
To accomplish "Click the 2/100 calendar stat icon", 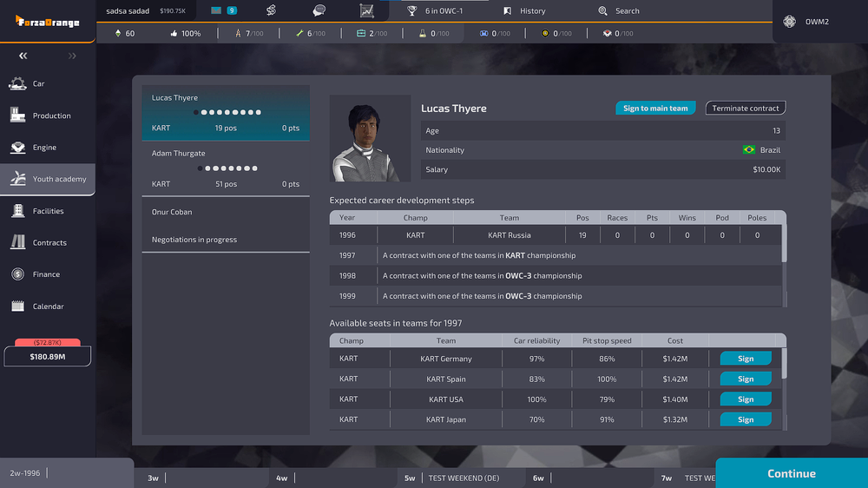I will [361, 33].
